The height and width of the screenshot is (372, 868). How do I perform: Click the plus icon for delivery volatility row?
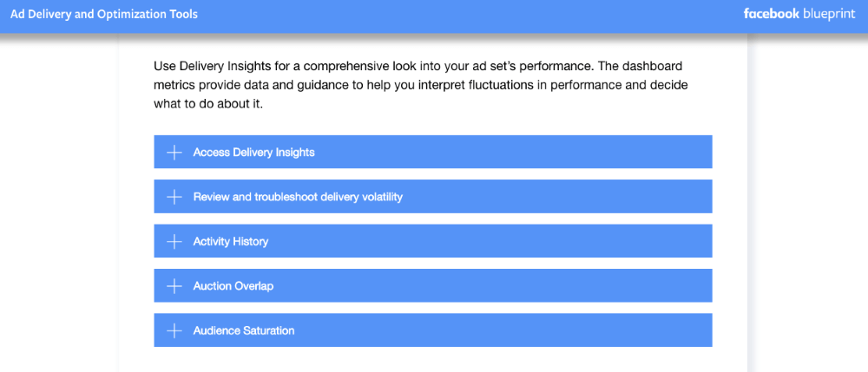[174, 197]
